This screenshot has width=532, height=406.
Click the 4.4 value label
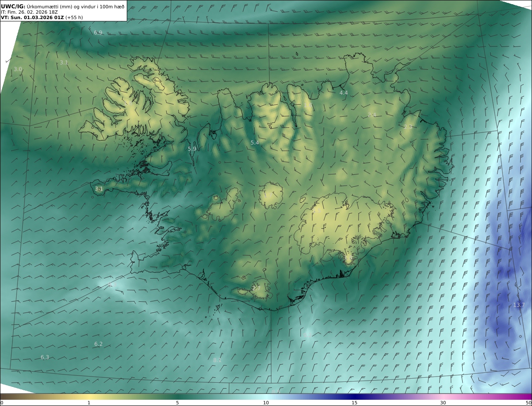pyautogui.click(x=343, y=93)
